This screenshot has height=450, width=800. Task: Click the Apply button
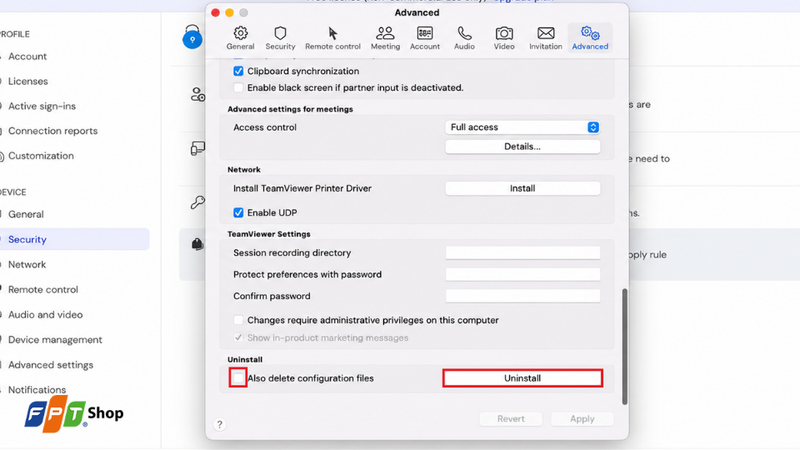[x=582, y=419]
